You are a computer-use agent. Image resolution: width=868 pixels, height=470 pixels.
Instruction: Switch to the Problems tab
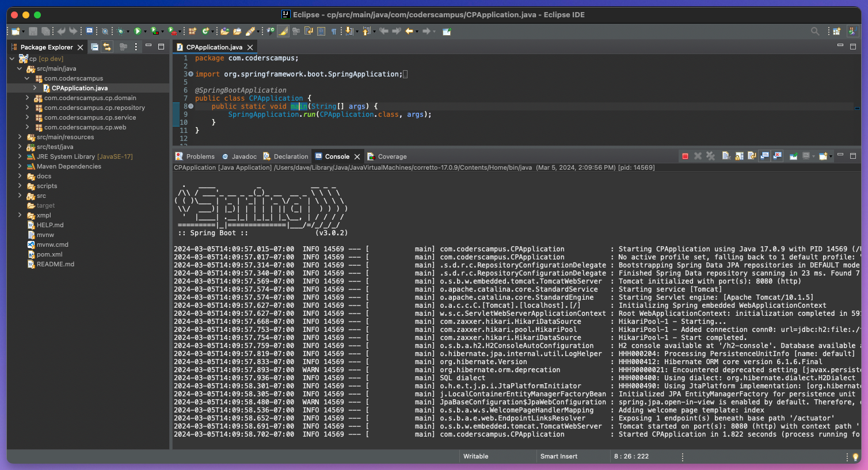(x=200, y=156)
